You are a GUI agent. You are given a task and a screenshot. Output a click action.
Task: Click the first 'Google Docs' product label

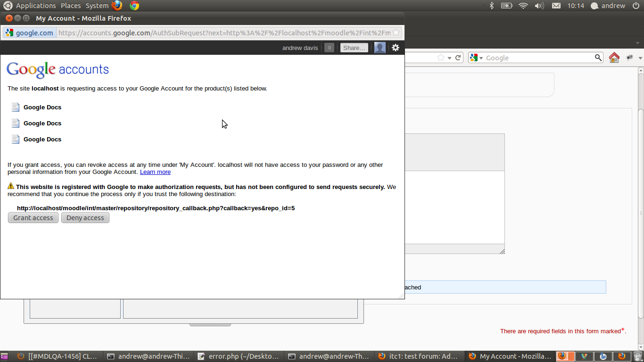pos(42,107)
